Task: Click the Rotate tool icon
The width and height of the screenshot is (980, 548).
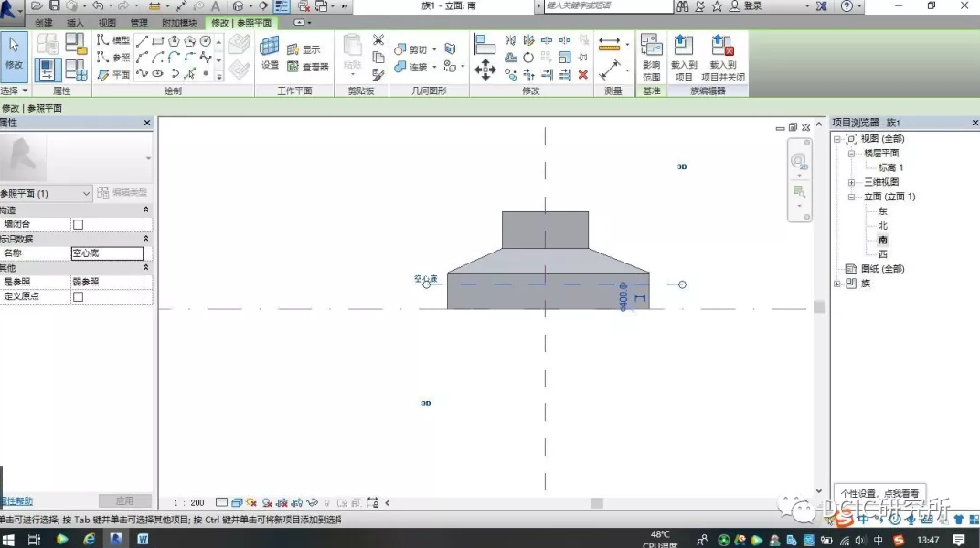Action: coord(528,58)
